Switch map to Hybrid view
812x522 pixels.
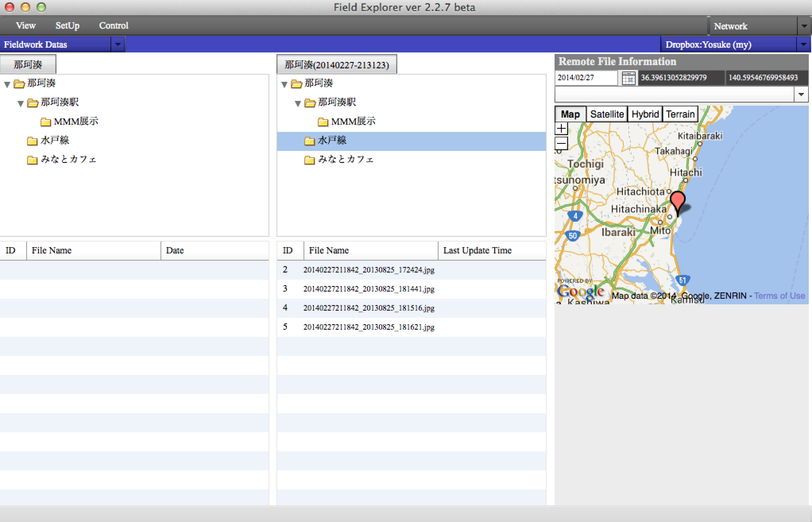645,114
